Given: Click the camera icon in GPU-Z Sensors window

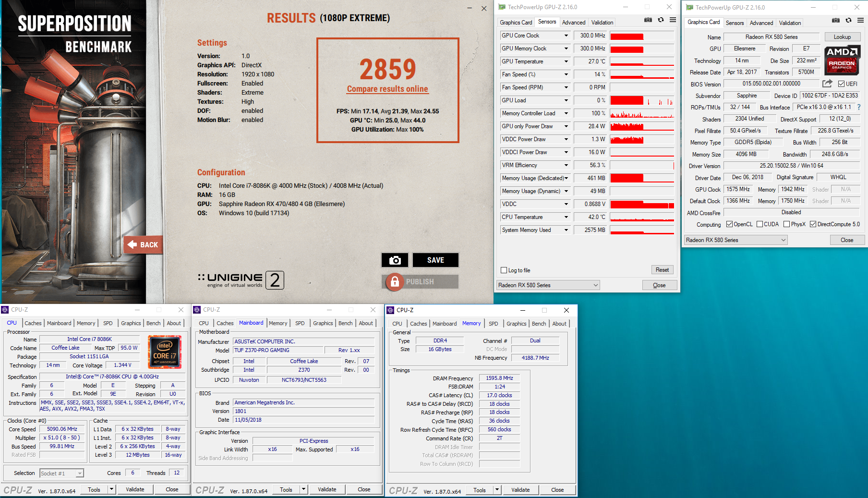Looking at the screenshot, I should tap(648, 20).
